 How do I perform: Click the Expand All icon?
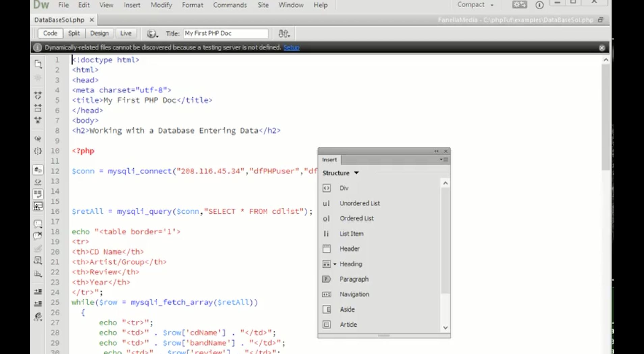click(38, 120)
